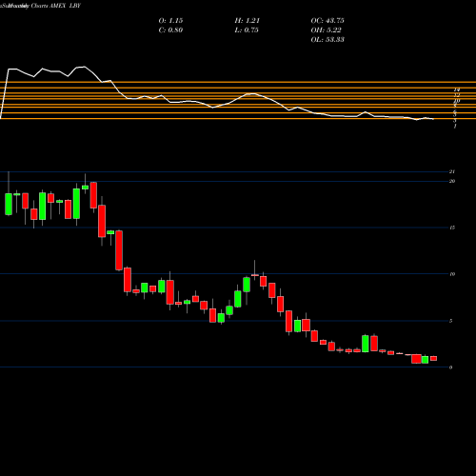This screenshot has width=476, height=476.
Task: Click the low value 'L: 0.75'
Action: [247, 30]
